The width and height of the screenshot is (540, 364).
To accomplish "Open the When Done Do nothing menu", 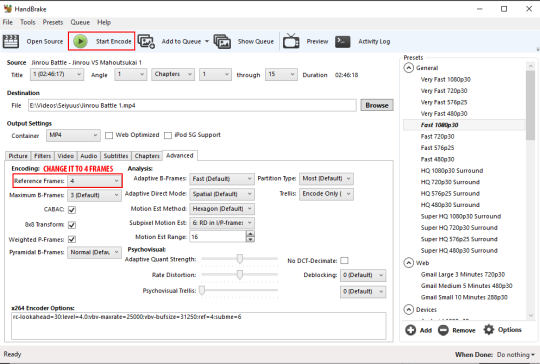I will (x=516, y=355).
